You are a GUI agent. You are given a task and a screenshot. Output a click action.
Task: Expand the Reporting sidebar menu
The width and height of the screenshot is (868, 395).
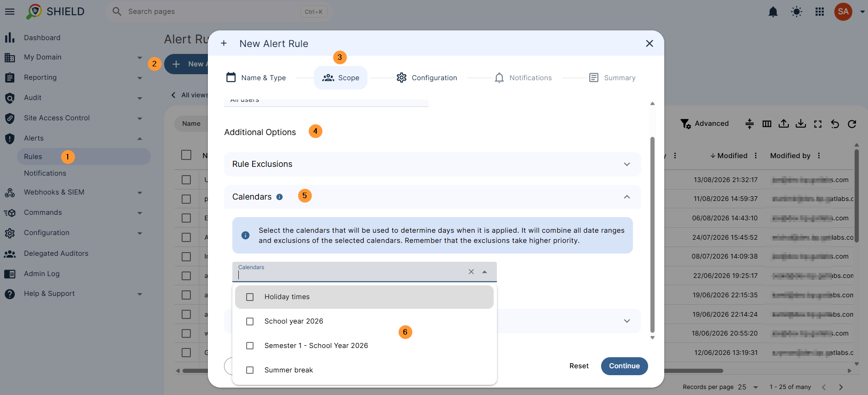(140, 78)
